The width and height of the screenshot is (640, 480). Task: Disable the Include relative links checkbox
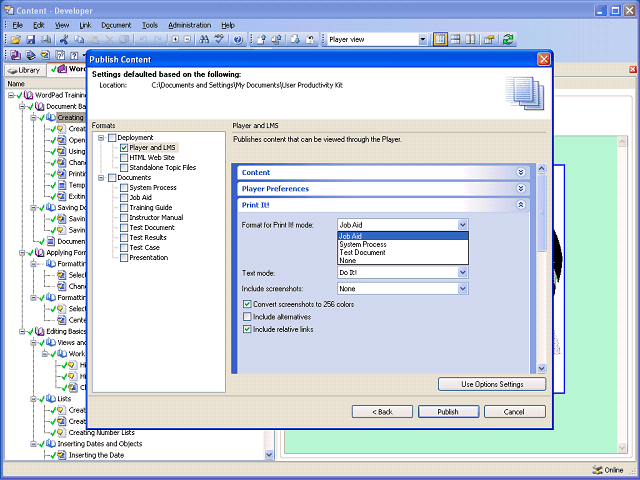[x=247, y=329]
